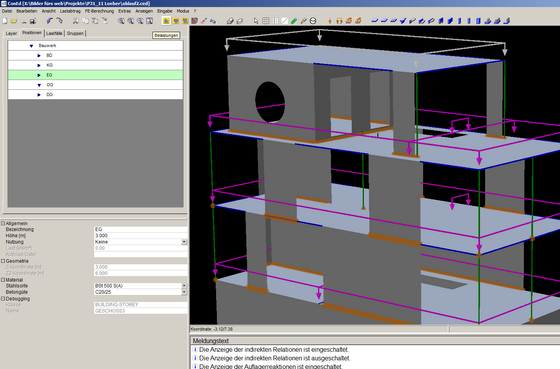Viewport: 560px width, 369px height.
Task: Click the red and blue diagonal line icon
Action: (x=204, y=21)
